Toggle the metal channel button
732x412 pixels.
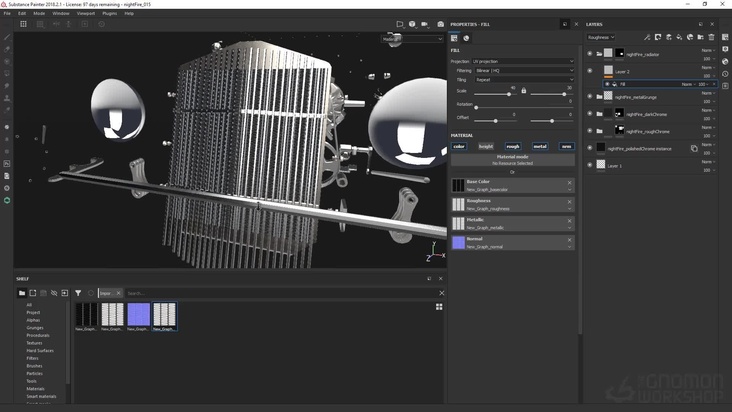(x=540, y=146)
